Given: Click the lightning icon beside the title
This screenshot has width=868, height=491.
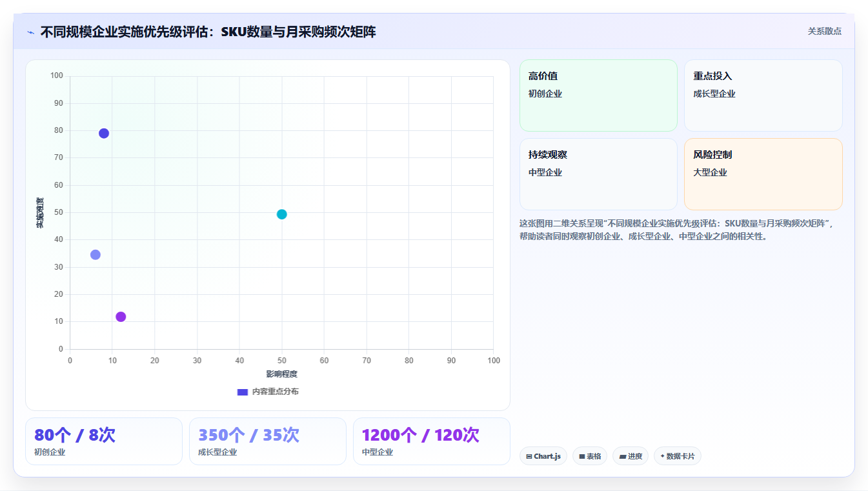Looking at the screenshot, I should [30, 32].
